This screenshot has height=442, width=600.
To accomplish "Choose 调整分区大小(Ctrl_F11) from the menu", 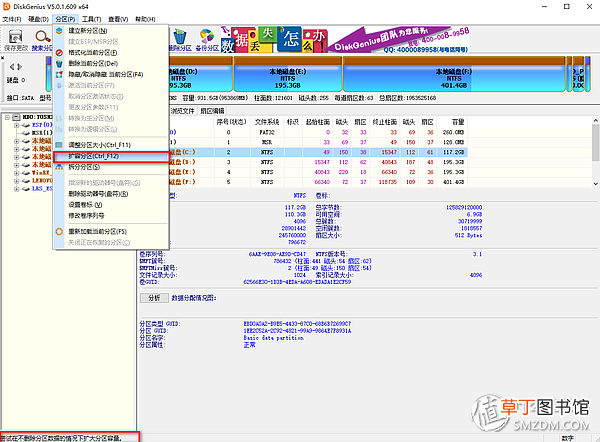I will [111, 145].
